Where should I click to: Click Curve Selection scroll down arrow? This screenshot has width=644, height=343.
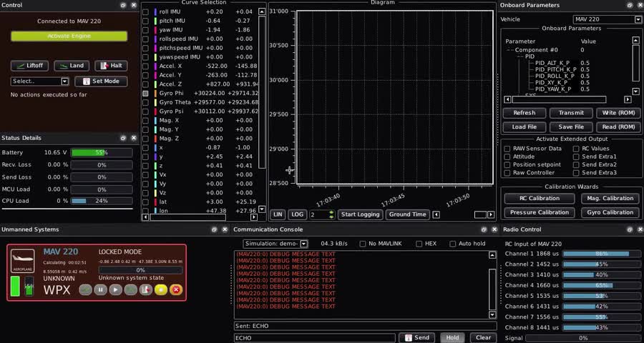click(262, 209)
